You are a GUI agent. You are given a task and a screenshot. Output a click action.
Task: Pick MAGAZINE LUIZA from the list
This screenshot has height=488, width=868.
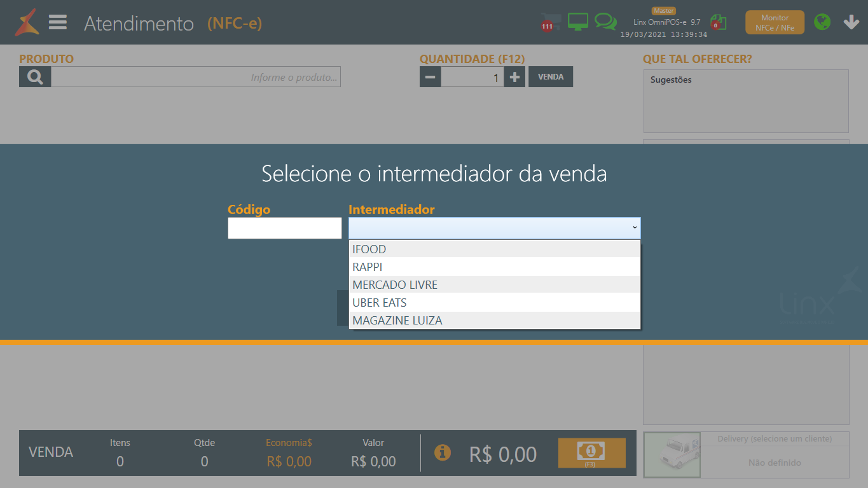click(494, 320)
